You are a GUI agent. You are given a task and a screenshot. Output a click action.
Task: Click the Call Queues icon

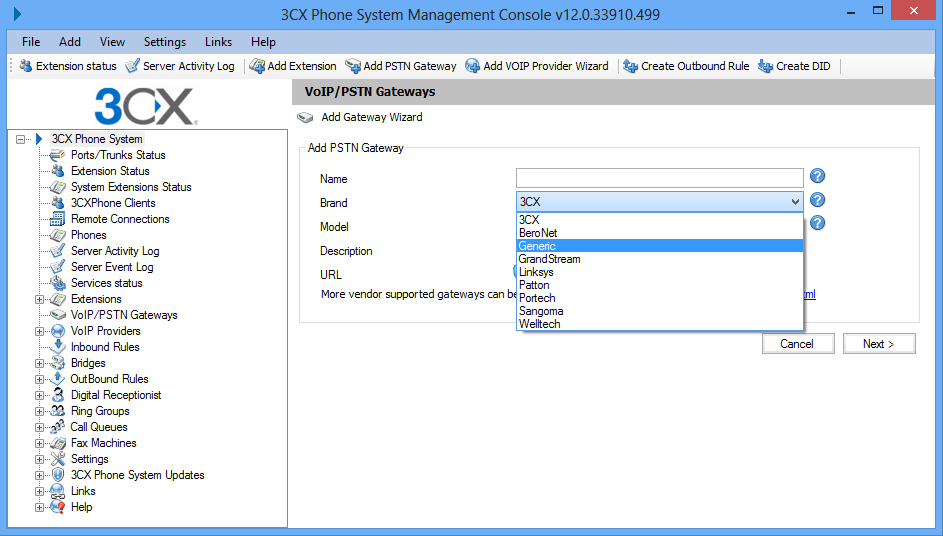[58, 427]
